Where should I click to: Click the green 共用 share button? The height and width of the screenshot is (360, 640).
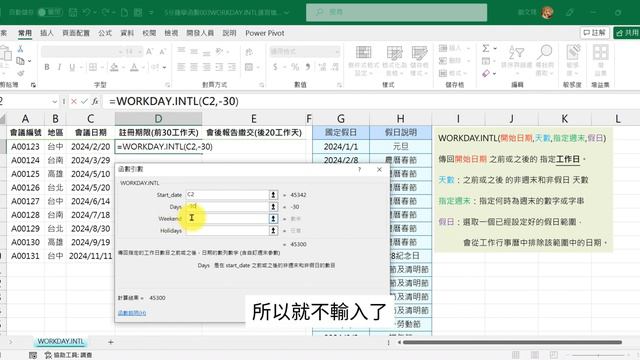[627, 33]
